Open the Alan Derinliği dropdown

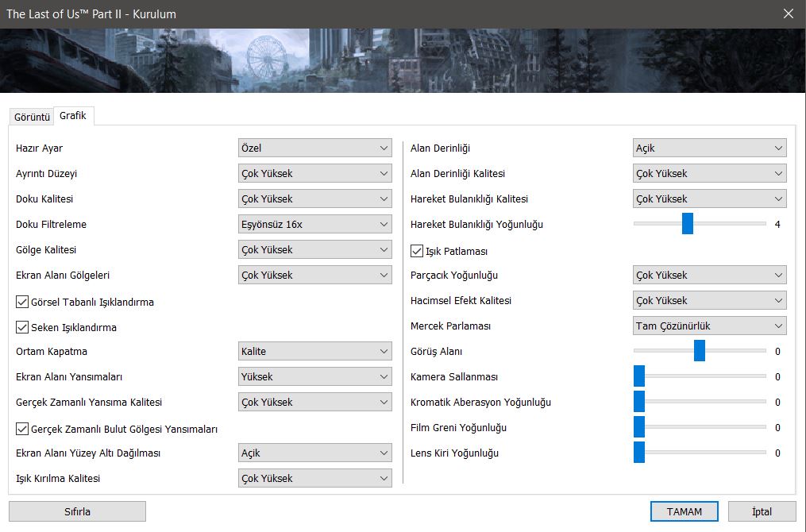click(709, 148)
